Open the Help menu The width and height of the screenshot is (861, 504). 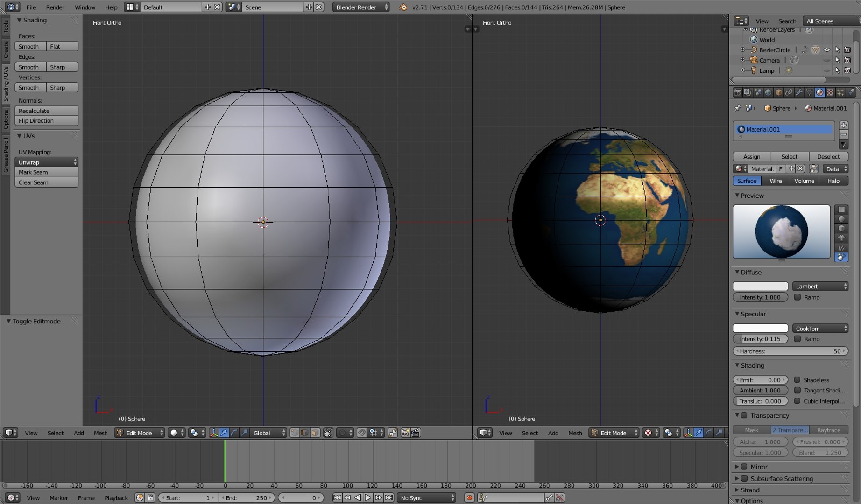coord(111,7)
